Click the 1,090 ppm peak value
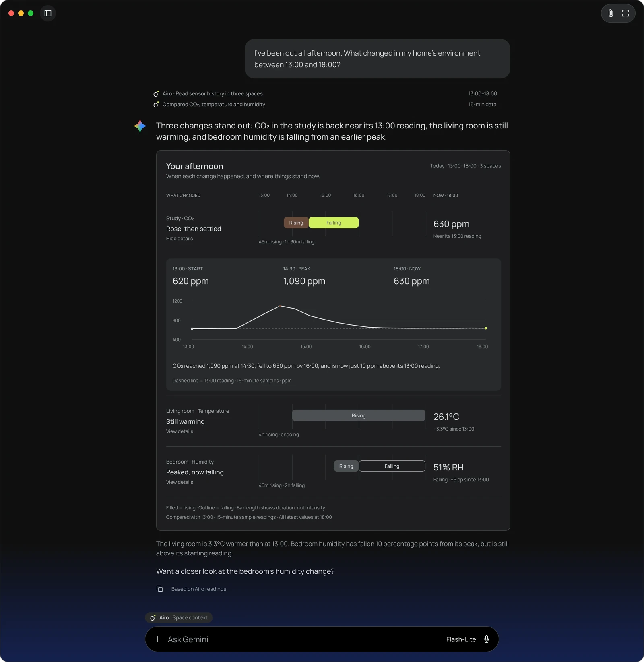This screenshot has height=662, width=644. point(304,281)
